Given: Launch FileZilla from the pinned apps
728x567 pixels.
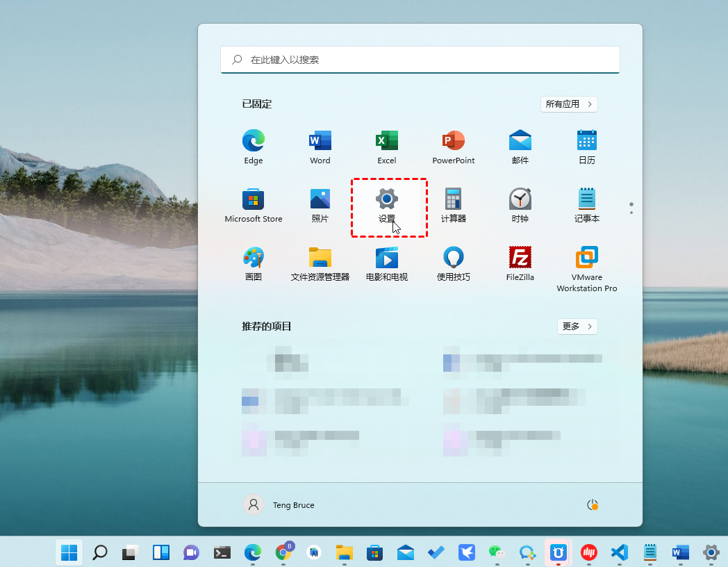Looking at the screenshot, I should [520, 264].
